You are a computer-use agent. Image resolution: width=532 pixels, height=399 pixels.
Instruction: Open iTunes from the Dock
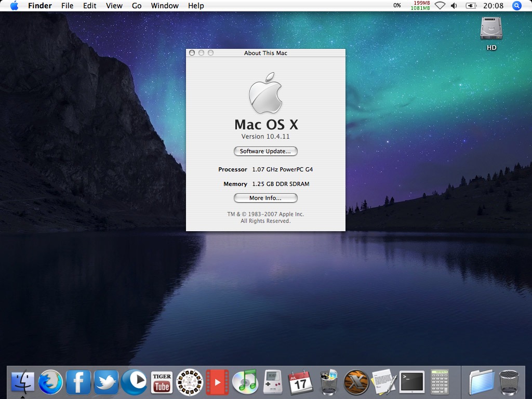click(245, 382)
